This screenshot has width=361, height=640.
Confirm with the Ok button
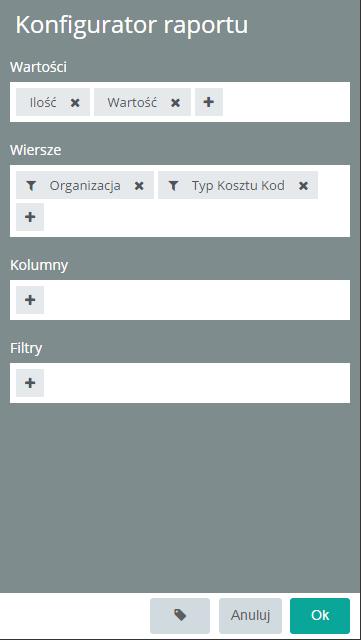point(320,616)
